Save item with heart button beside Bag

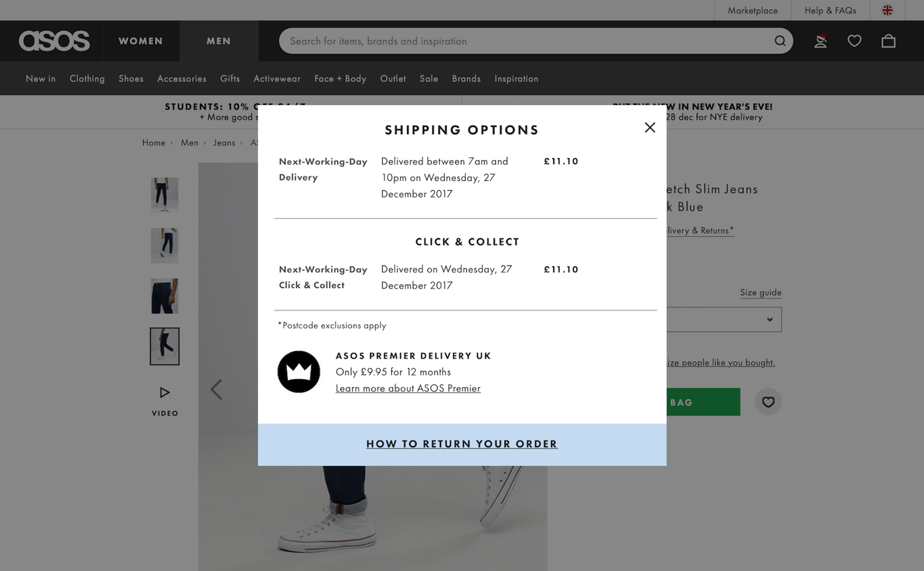point(768,402)
